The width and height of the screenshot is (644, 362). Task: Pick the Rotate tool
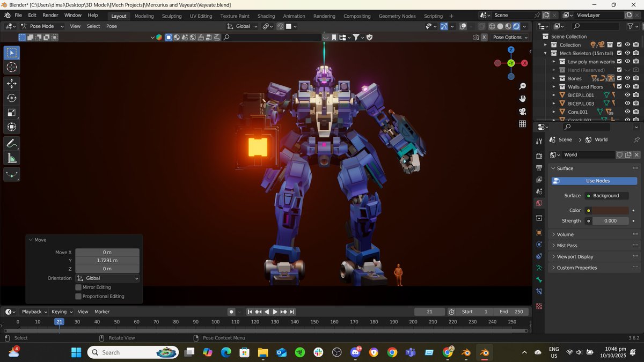[x=12, y=98]
